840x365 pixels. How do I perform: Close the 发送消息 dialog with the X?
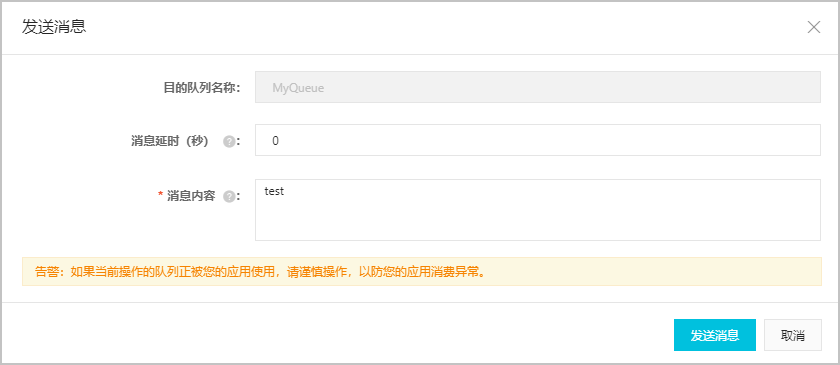(x=814, y=27)
